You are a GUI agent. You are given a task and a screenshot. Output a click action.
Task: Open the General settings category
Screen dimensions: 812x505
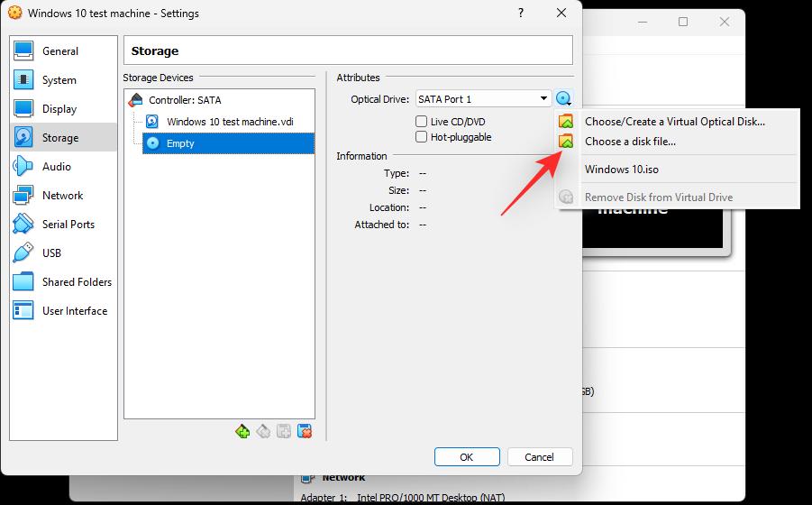[63, 50]
